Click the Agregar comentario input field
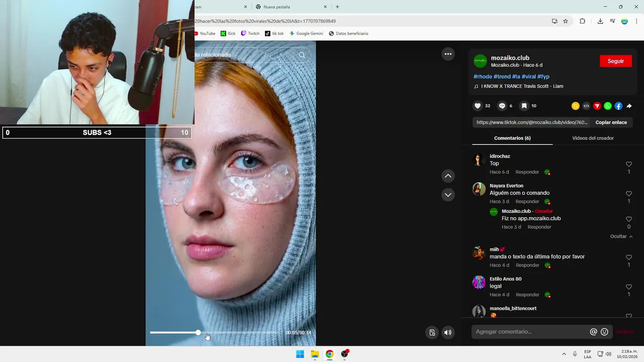644x362 pixels. pyautogui.click(x=531, y=332)
